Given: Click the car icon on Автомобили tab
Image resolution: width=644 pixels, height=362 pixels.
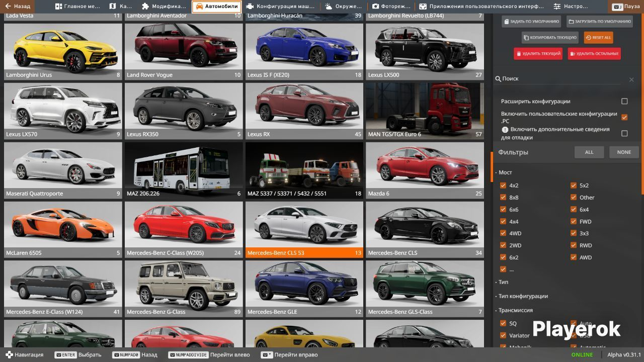Looking at the screenshot, I should [x=199, y=7].
